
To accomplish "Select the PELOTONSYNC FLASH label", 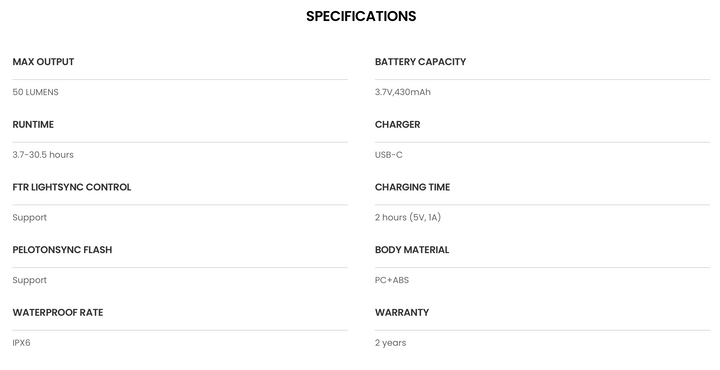I will pos(62,250).
